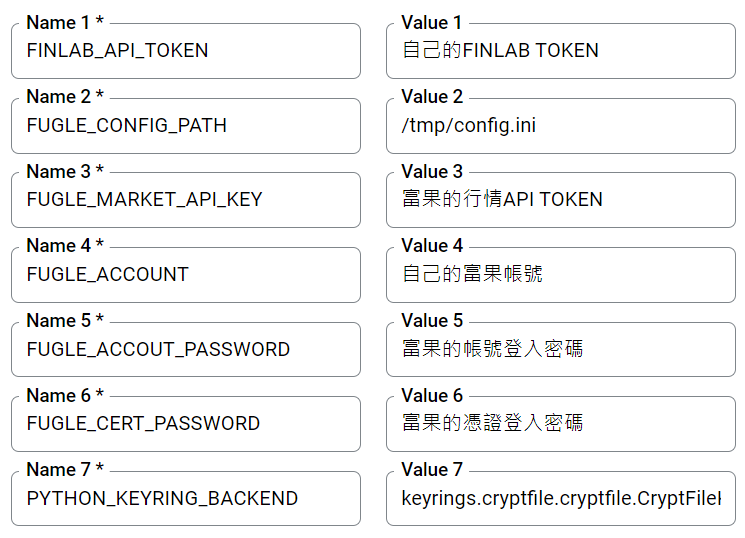Select the FUGLE_CONFIG_PATH name field

pyautogui.click(x=185, y=126)
